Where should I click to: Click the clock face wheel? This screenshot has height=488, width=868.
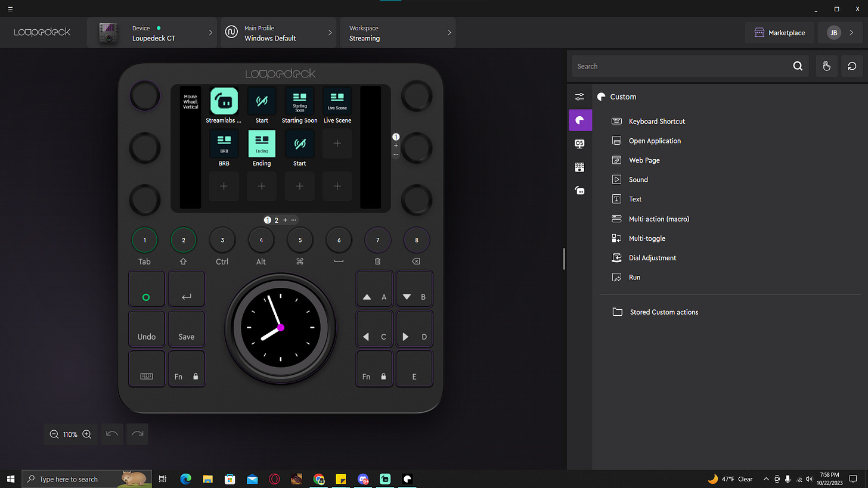click(281, 328)
